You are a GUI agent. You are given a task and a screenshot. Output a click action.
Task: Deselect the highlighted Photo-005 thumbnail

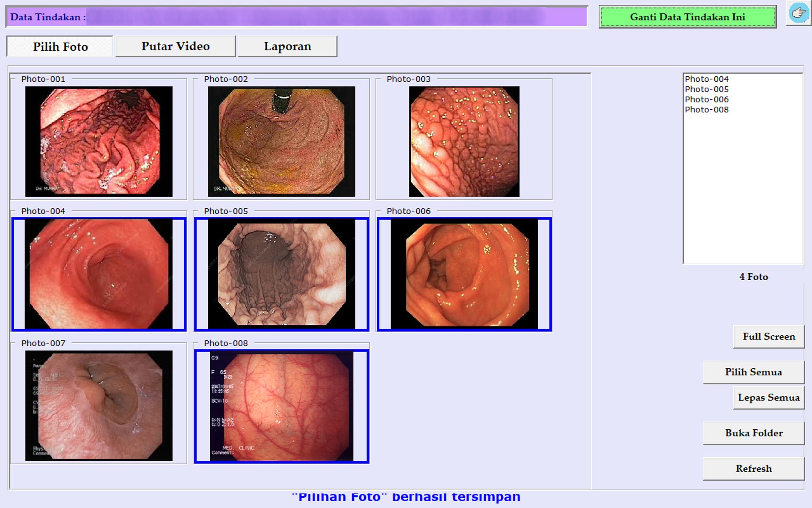[281, 274]
